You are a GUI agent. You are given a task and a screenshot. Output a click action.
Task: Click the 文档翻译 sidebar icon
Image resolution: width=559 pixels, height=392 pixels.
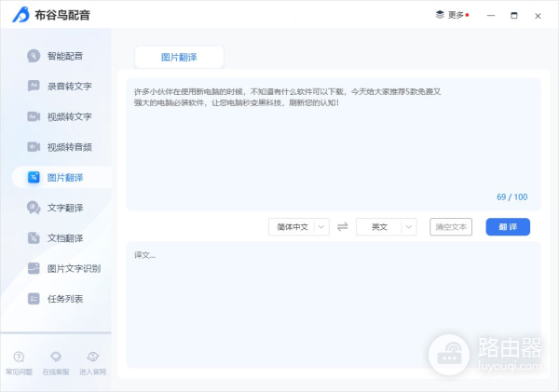[x=34, y=238]
